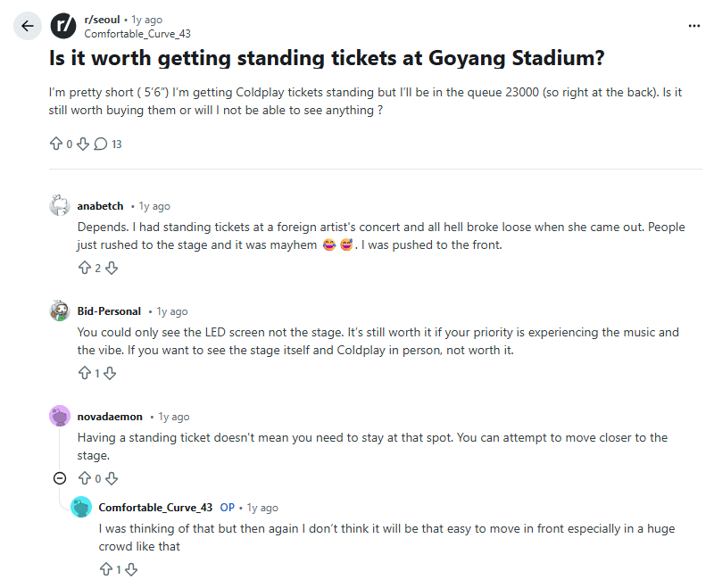Click novadaemon's purple avatar
The width and height of the screenshot is (714, 588).
[x=58, y=415]
